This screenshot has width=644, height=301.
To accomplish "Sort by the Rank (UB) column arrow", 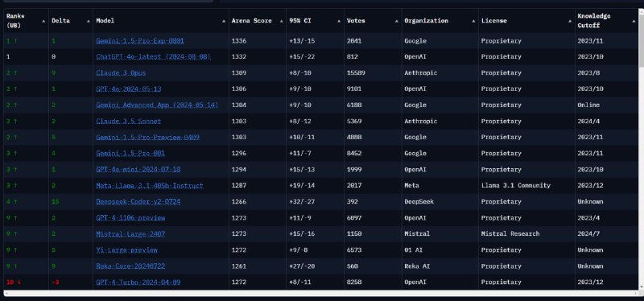I will pos(44,21).
